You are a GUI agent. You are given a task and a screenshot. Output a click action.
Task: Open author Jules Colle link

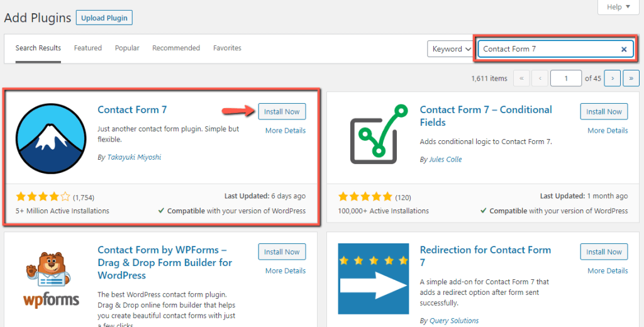click(446, 159)
